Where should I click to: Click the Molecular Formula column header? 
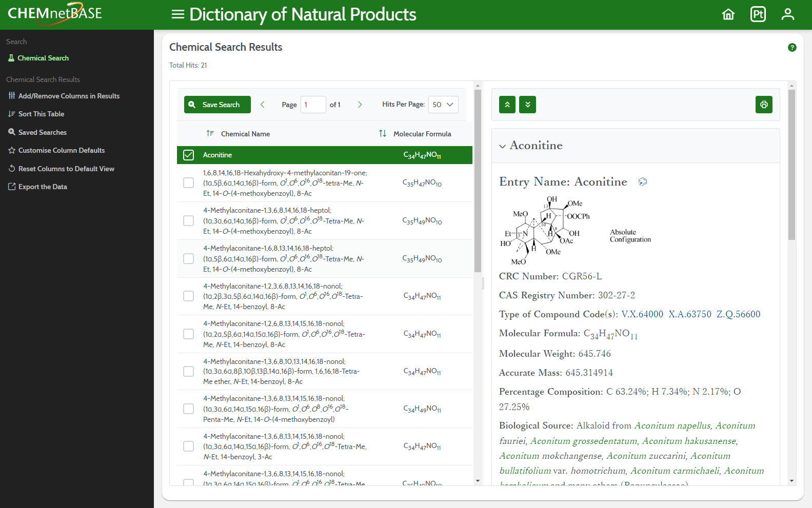[422, 134]
